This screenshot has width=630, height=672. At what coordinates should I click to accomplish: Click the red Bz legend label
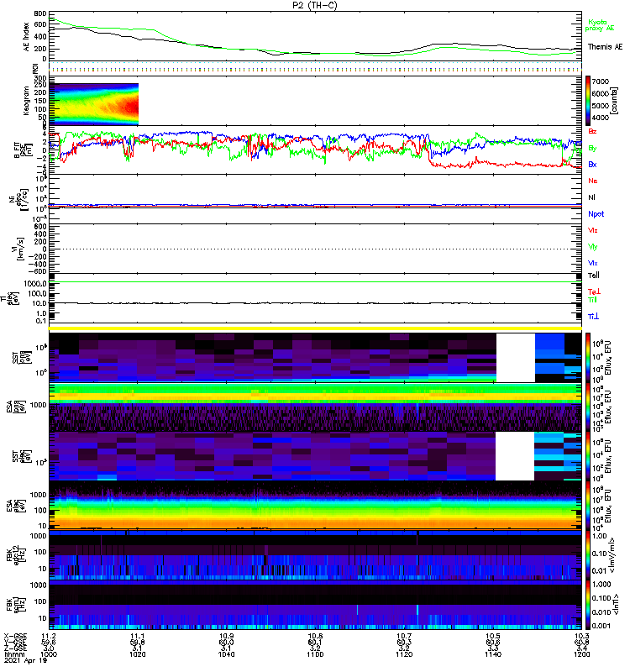(x=592, y=131)
